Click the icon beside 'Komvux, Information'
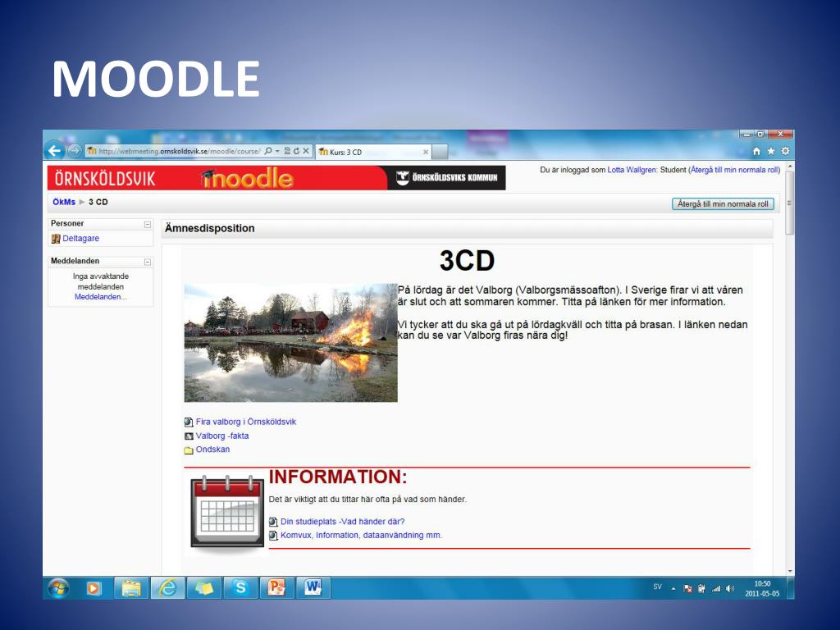Viewport: 840px width, 630px height. (x=273, y=536)
